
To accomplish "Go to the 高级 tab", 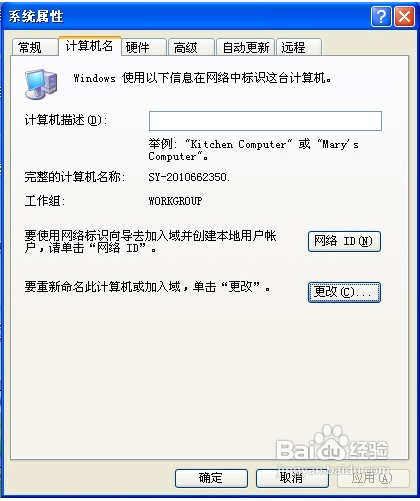I will (x=191, y=47).
